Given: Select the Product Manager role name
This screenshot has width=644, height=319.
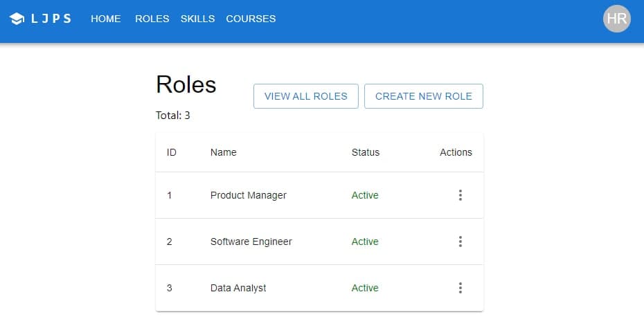Looking at the screenshot, I should 248,195.
